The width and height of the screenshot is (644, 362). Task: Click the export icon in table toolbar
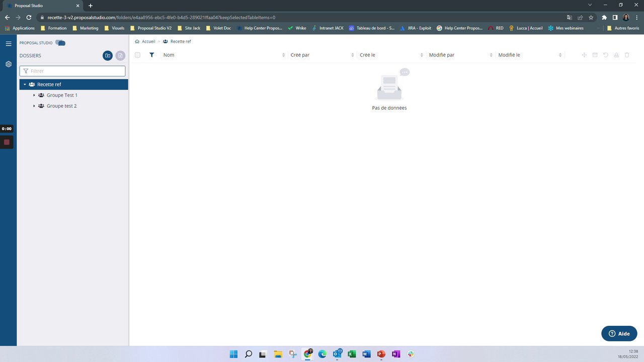coord(616,55)
